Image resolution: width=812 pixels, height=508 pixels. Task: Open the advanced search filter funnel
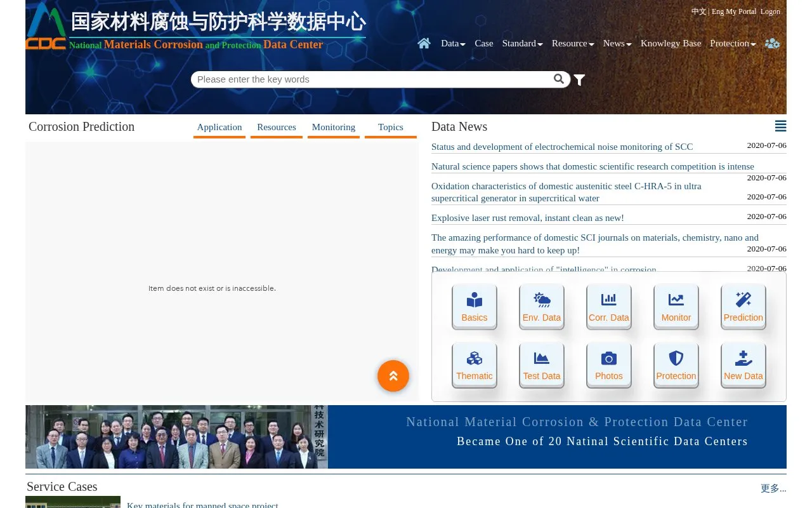(x=579, y=80)
